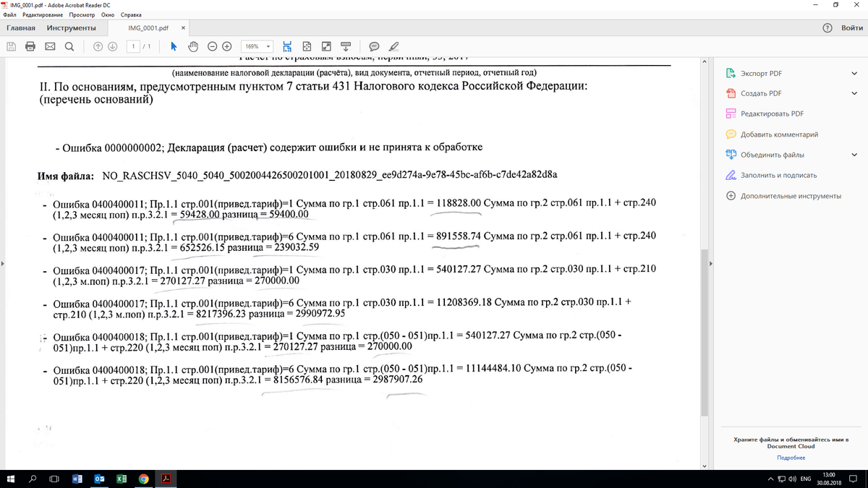Collapse the right tools pane arrow
Image resolution: width=868 pixels, height=488 pixels.
click(x=711, y=263)
